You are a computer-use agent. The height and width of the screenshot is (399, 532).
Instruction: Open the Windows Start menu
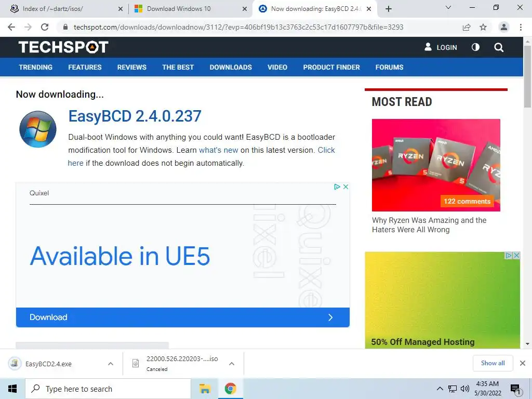tap(12, 389)
